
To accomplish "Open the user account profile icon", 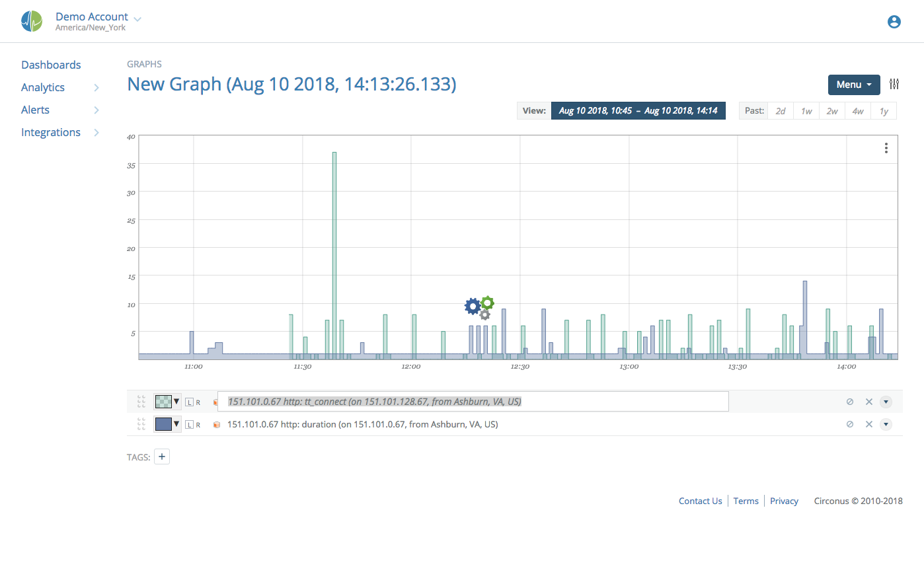I will pyautogui.click(x=894, y=21).
